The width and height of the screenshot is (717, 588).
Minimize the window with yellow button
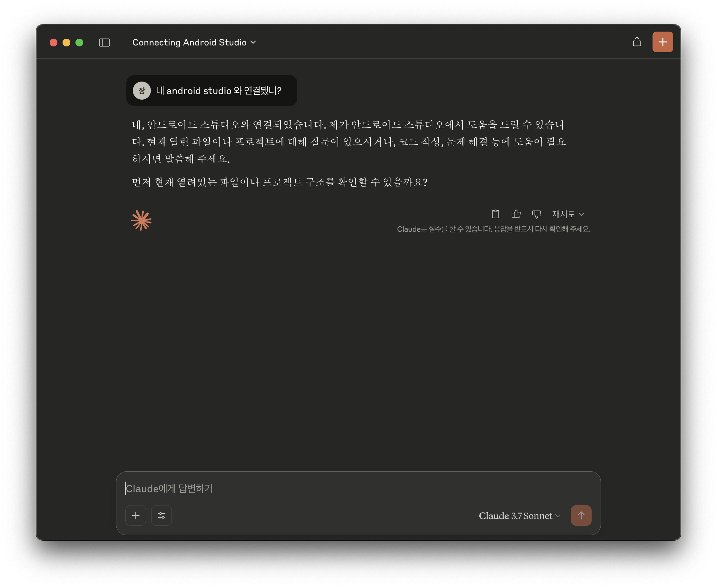pos(66,42)
